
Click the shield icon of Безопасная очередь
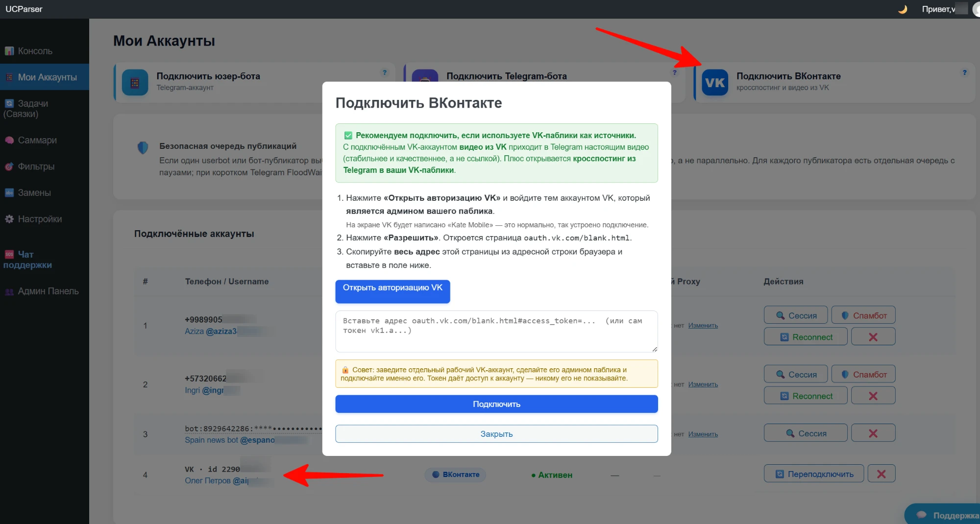tap(143, 147)
